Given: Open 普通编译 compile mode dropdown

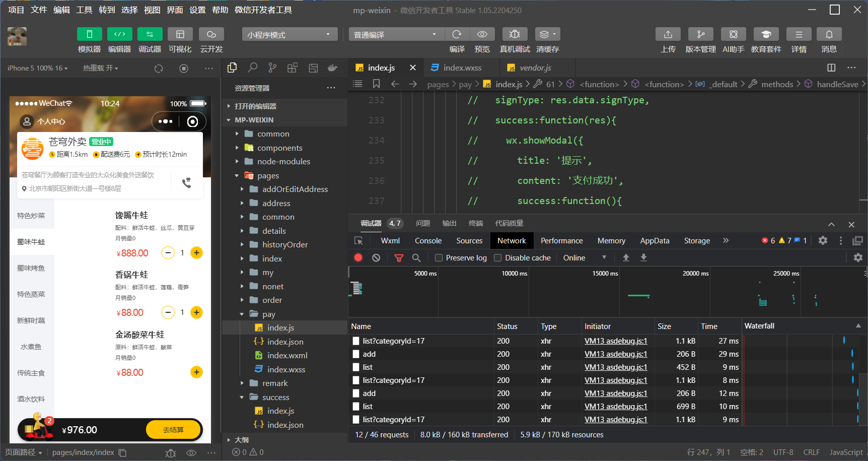Looking at the screenshot, I should [396, 34].
